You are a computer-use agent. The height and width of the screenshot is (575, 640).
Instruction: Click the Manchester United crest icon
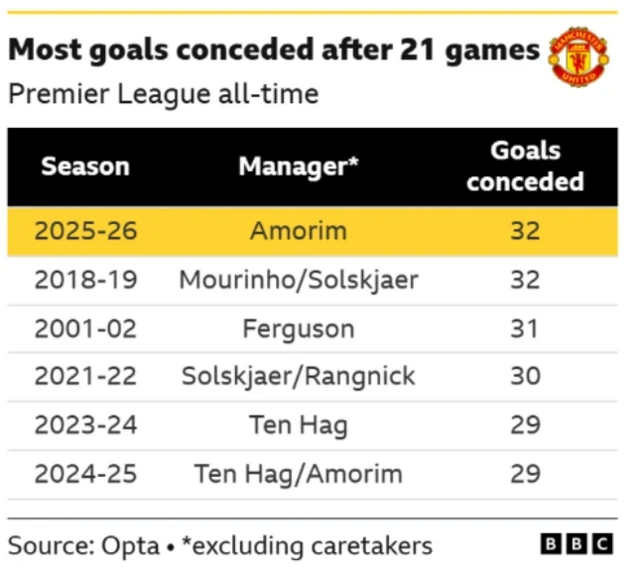coord(578,57)
